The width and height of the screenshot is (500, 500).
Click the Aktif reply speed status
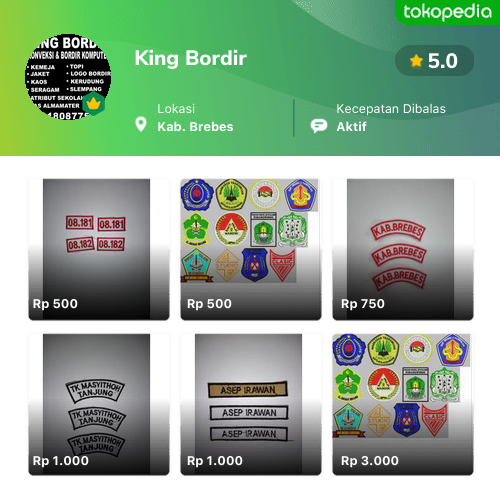(351, 127)
